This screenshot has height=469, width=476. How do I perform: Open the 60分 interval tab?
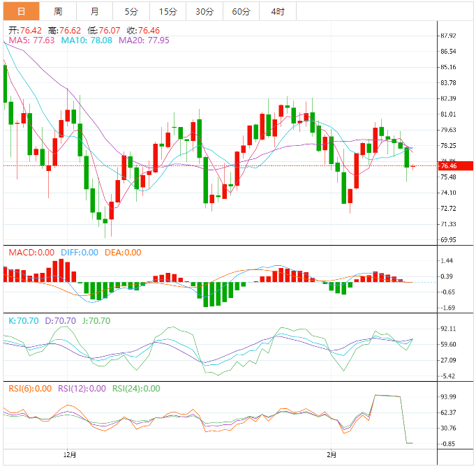[241, 12]
